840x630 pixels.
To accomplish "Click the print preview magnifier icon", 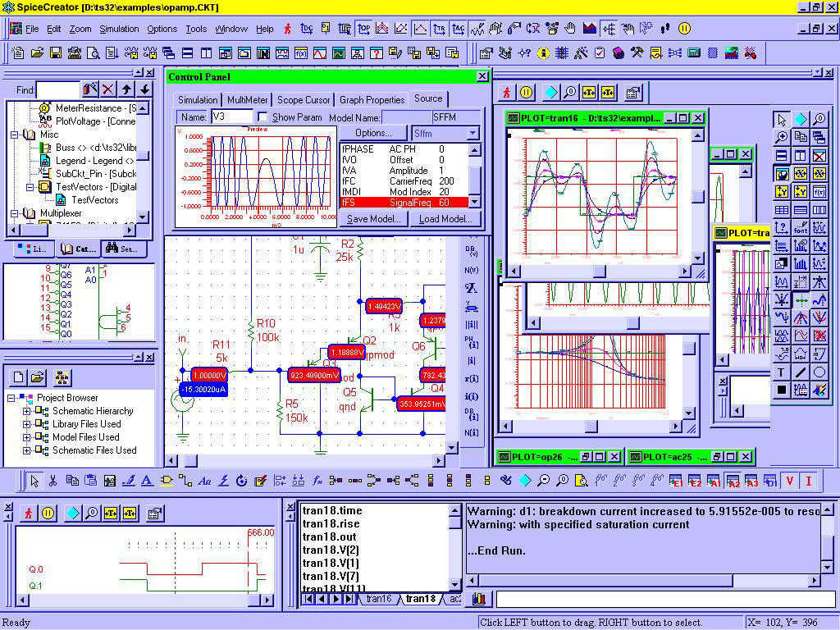I will [94, 52].
